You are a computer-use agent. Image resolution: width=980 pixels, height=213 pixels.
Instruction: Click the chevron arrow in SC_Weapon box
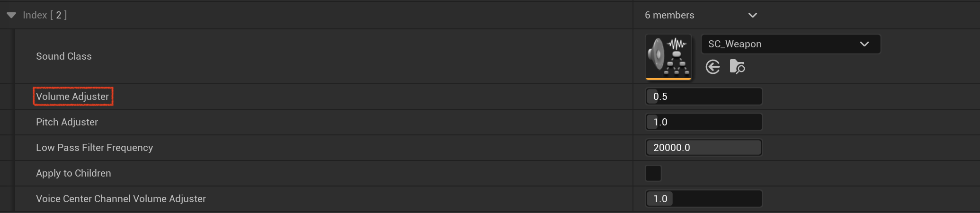coord(864,44)
